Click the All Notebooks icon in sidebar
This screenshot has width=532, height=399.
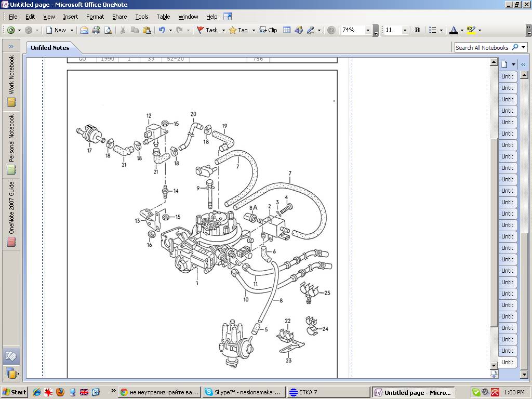(x=11, y=373)
